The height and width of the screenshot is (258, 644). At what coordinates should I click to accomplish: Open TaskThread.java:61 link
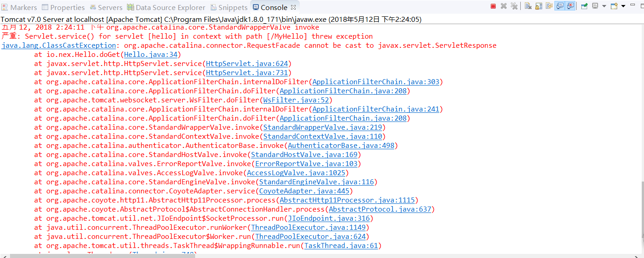[341, 246]
